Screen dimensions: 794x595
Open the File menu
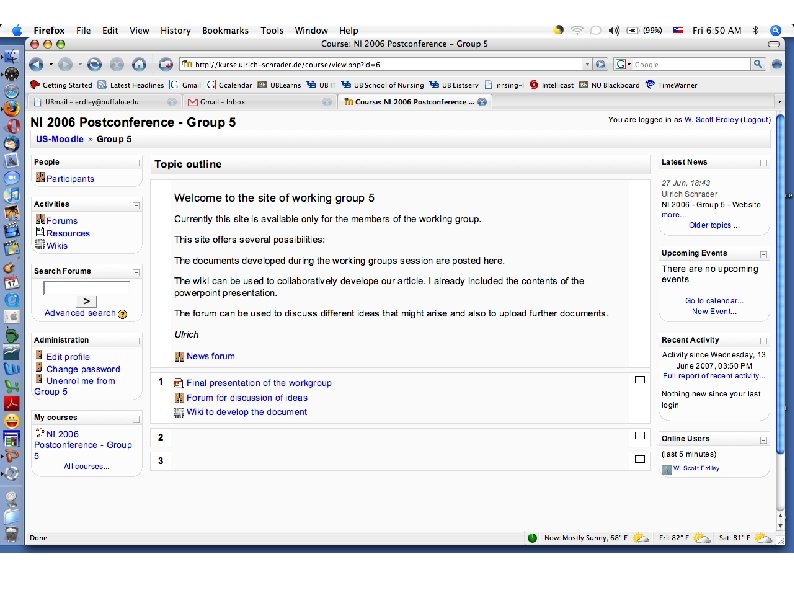click(84, 30)
